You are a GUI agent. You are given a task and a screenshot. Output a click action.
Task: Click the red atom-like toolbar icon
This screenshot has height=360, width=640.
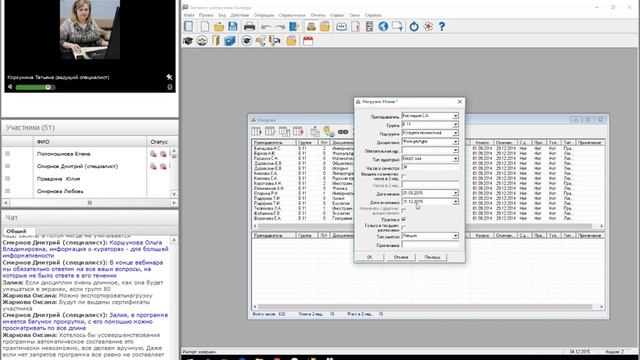pos(428,27)
